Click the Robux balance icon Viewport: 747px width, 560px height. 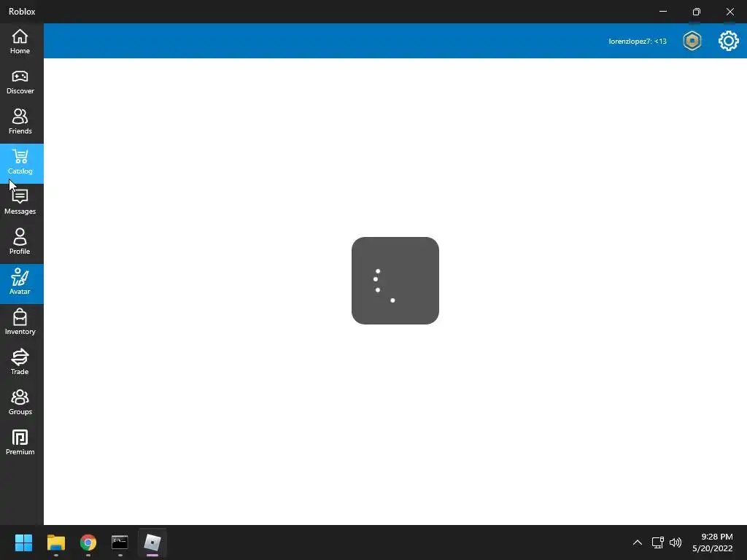point(692,41)
